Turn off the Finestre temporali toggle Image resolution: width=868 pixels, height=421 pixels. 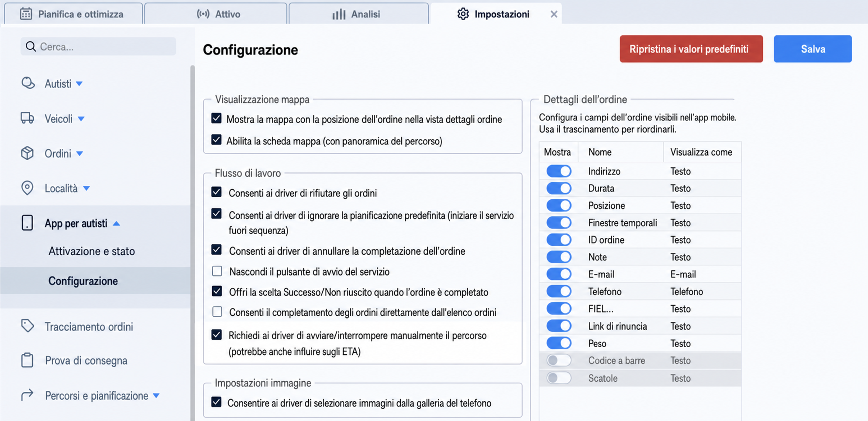click(558, 222)
